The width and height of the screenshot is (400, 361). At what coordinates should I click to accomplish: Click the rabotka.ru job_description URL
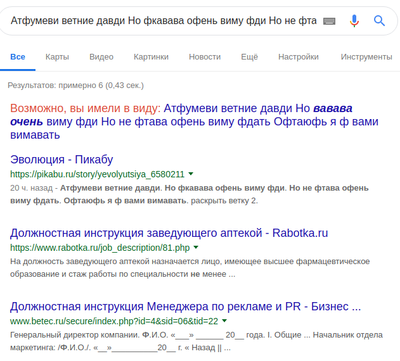(100, 248)
